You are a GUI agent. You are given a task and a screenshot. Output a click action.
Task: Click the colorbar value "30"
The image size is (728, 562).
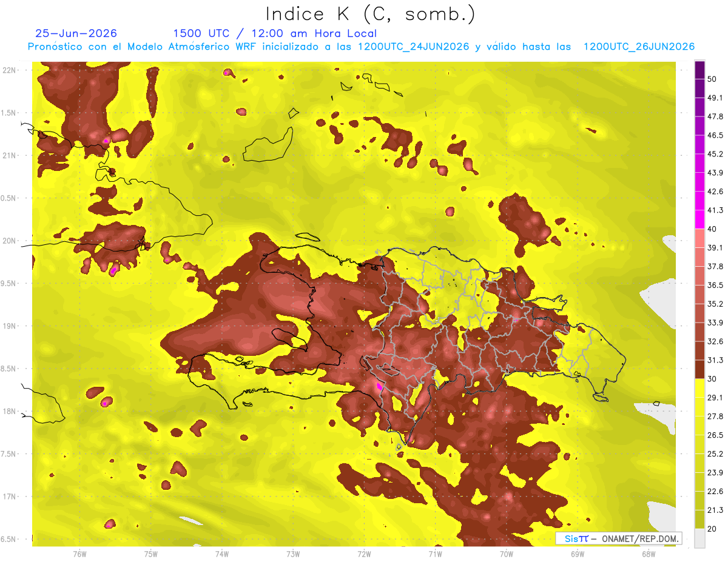pyautogui.click(x=713, y=379)
